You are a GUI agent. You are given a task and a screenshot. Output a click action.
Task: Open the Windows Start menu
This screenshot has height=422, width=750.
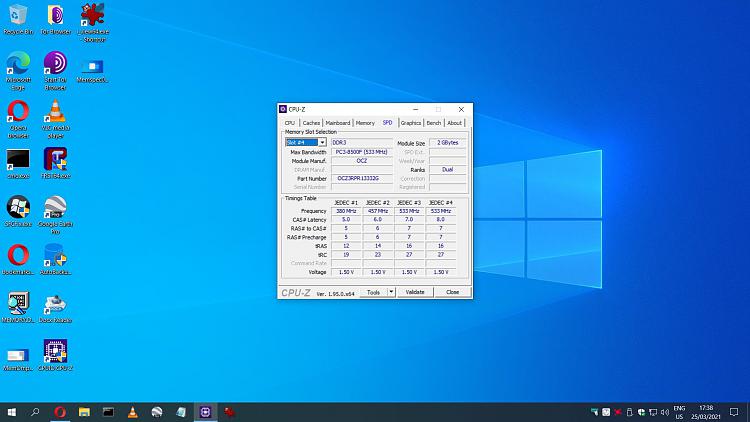pyautogui.click(x=11, y=412)
